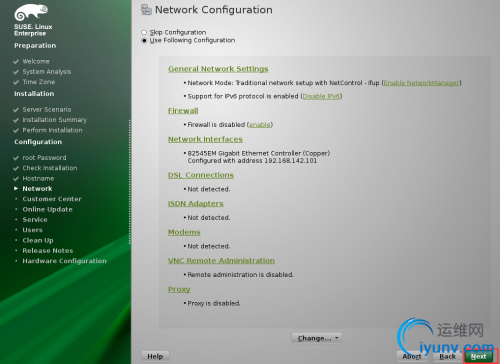The height and width of the screenshot is (364, 500).
Task: Click the firewall enable link
Action: pyautogui.click(x=260, y=125)
